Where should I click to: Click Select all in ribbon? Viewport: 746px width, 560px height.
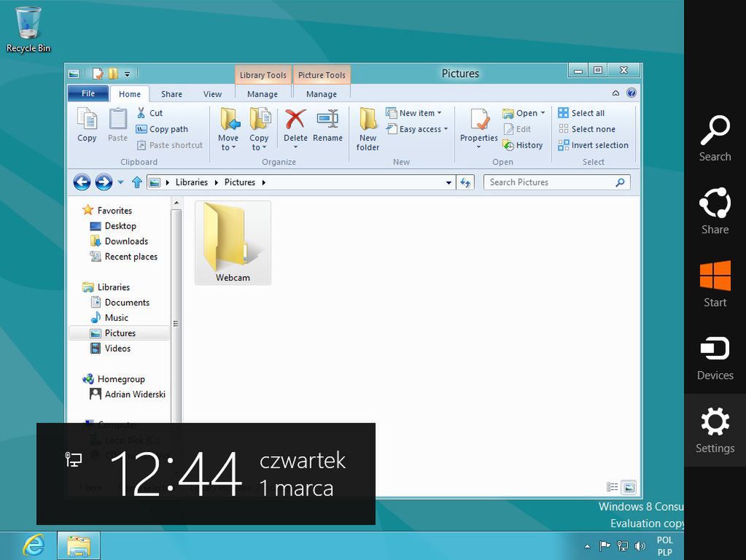click(581, 113)
